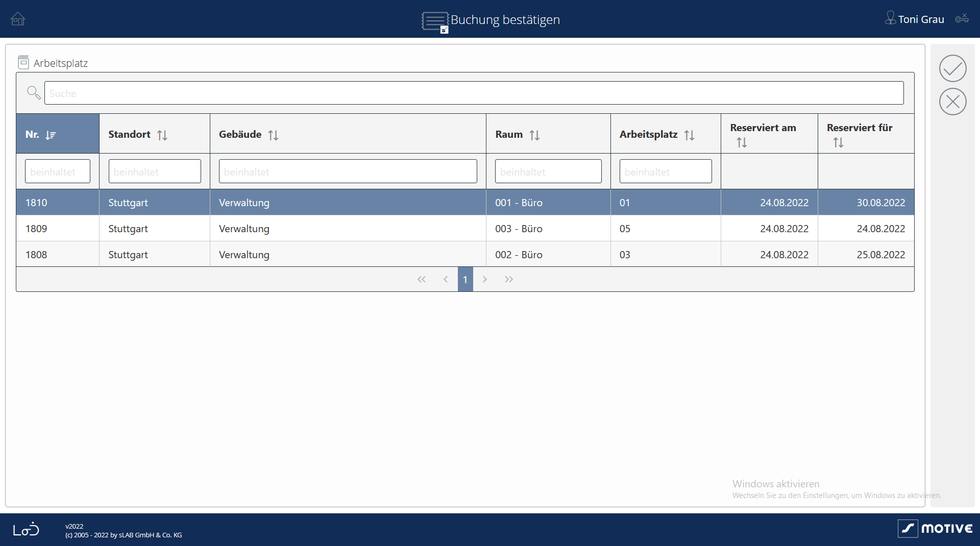Screen dimensions: 980x546
Task: Click the sLAB logo in footer
Action: point(26,529)
